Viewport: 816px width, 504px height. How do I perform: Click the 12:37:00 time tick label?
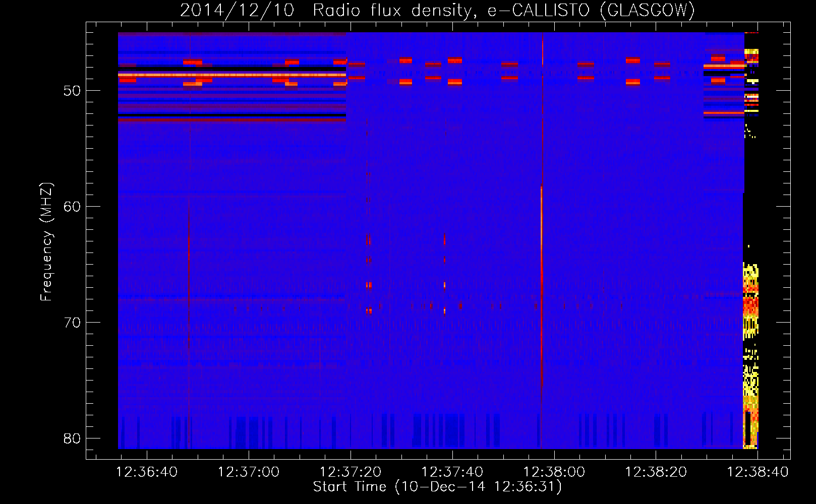pyautogui.click(x=249, y=472)
